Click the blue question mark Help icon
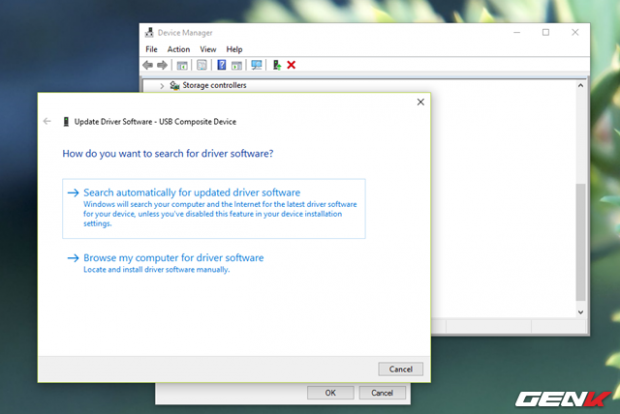Image resolution: width=620 pixels, height=414 pixels. point(221,65)
